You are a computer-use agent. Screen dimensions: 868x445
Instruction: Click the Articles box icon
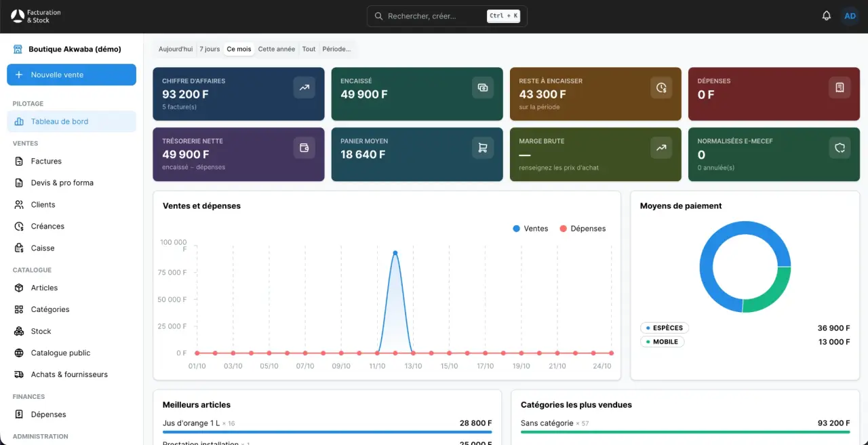pyautogui.click(x=19, y=288)
